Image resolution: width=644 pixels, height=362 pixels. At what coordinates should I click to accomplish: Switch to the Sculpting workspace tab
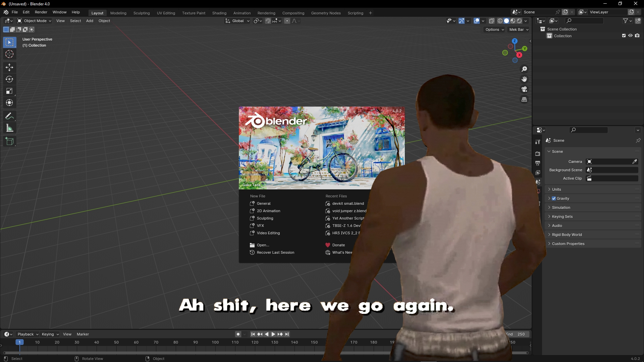pyautogui.click(x=142, y=13)
